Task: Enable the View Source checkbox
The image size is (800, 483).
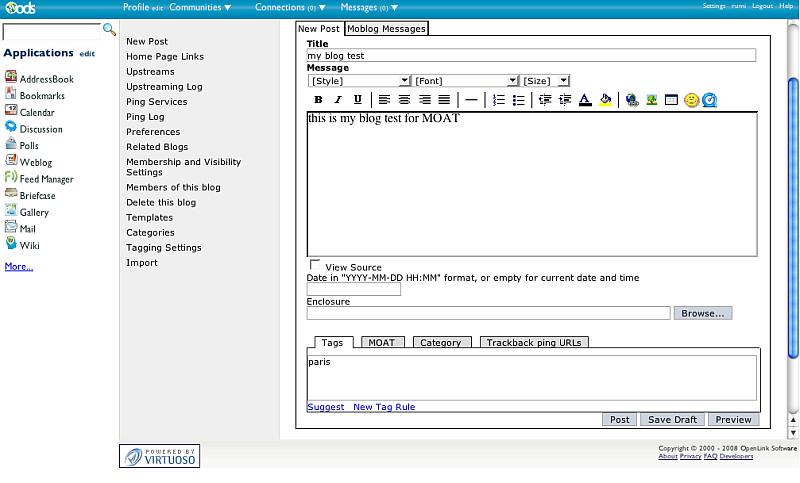Action: click(x=315, y=266)
